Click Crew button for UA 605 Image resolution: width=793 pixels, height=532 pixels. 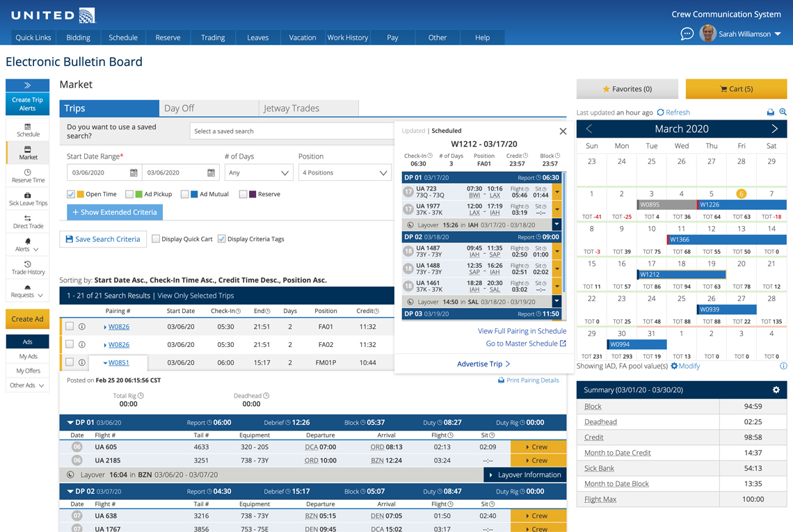click(538, 447)
